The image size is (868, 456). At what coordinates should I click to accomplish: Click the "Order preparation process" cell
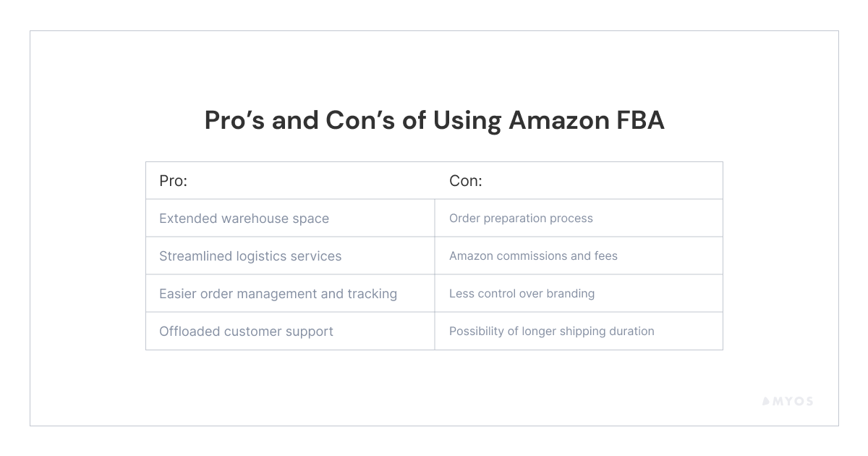pos(521,219)
